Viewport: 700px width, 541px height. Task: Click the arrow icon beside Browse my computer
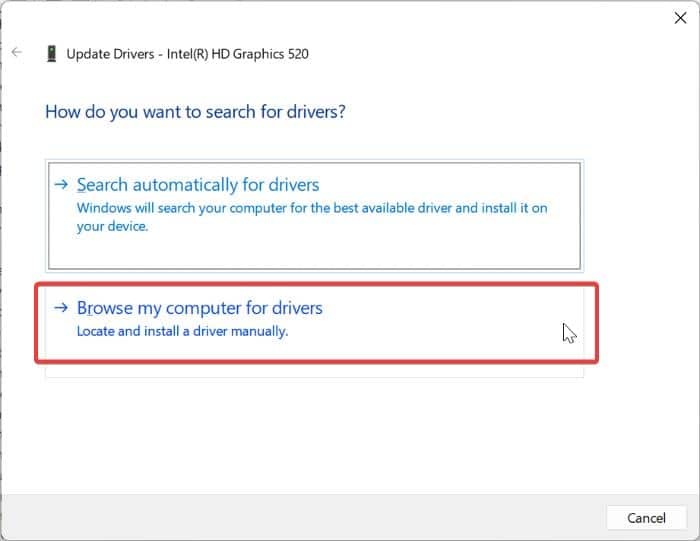[61, 307]
